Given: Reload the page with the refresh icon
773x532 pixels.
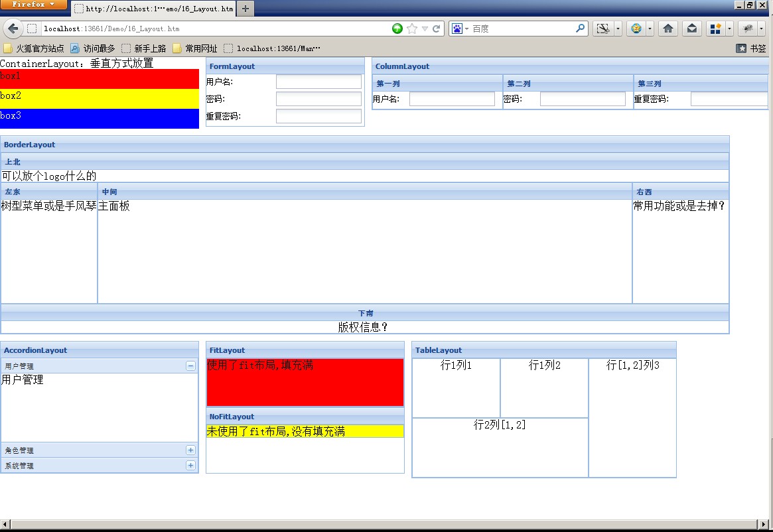Looking at the screenshot, I should click(437, 29).
